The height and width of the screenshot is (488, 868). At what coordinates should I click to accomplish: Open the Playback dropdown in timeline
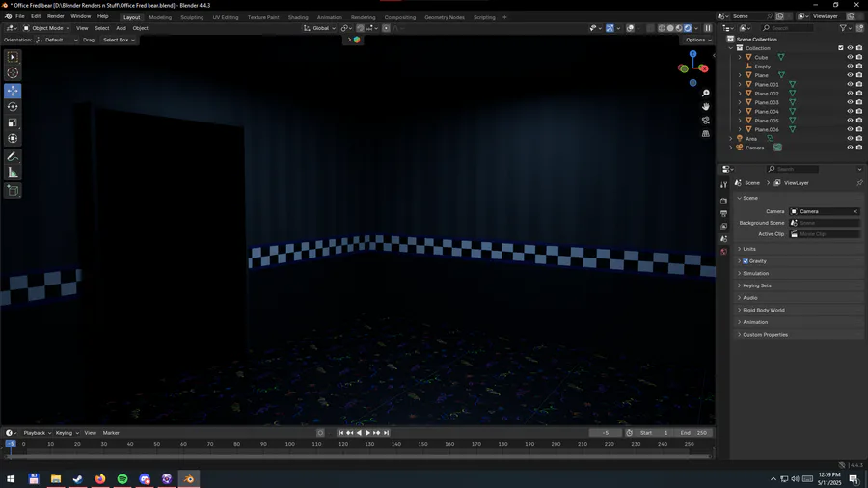point(37,433)
